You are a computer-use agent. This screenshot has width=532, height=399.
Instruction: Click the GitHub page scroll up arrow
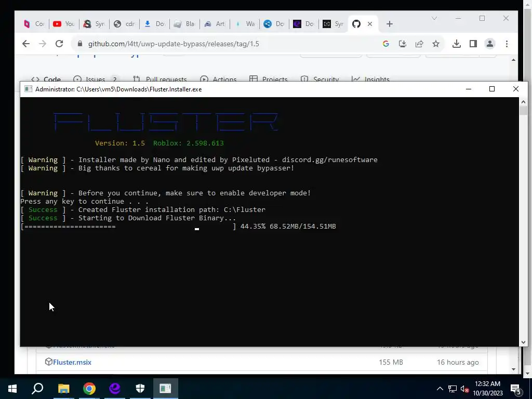pos(513,60)
